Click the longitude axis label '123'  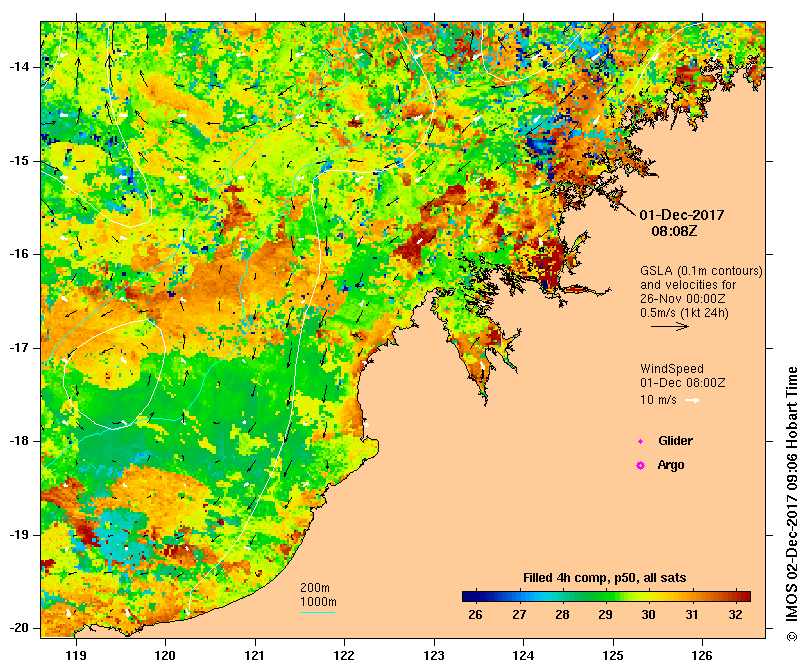[434, 655]
